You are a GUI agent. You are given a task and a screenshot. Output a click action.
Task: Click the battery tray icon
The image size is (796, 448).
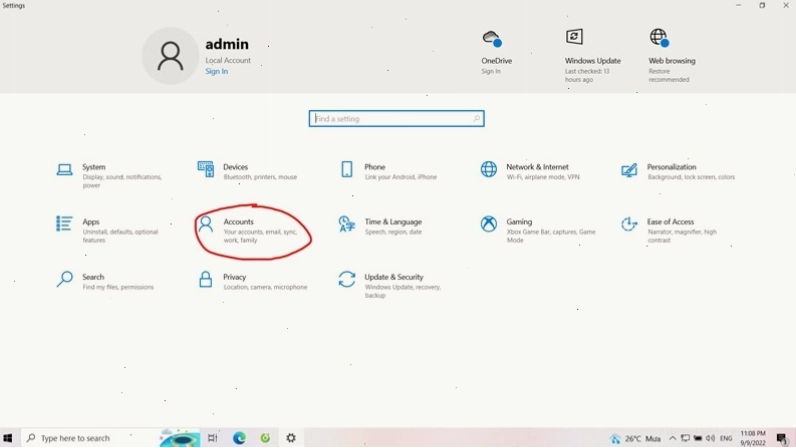698,438
